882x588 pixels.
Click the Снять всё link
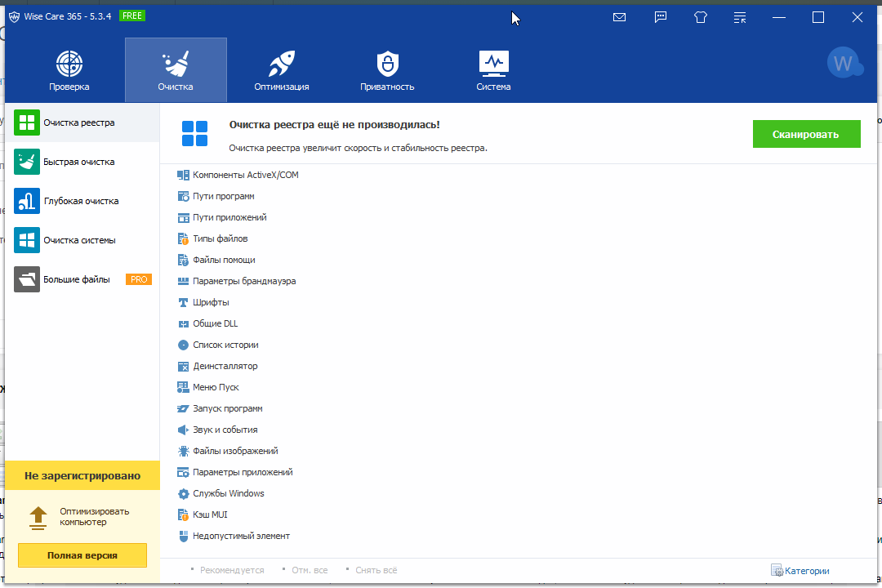[x=376, y=570]
